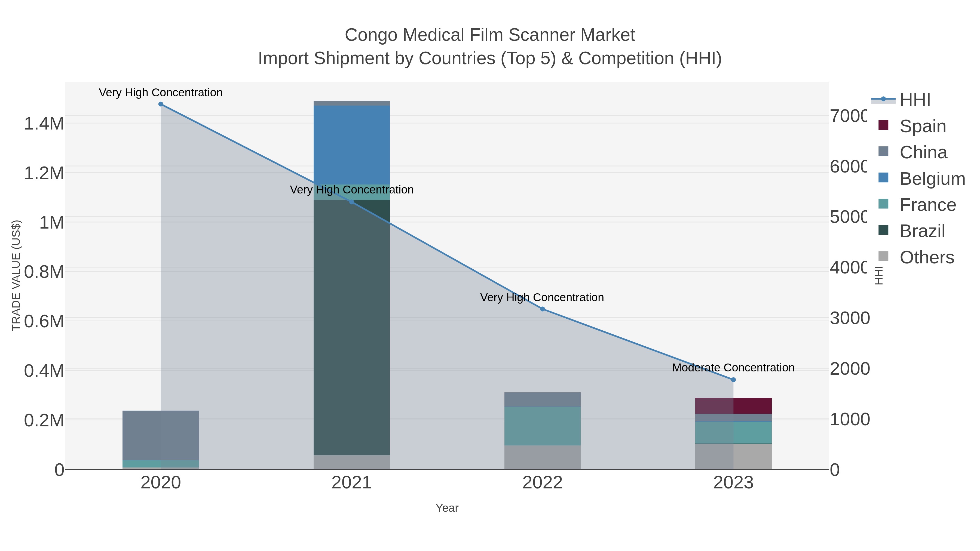Click the Brazil dark green legend swatch
Screen dimensions: 980x551
[x=883, y=230]
